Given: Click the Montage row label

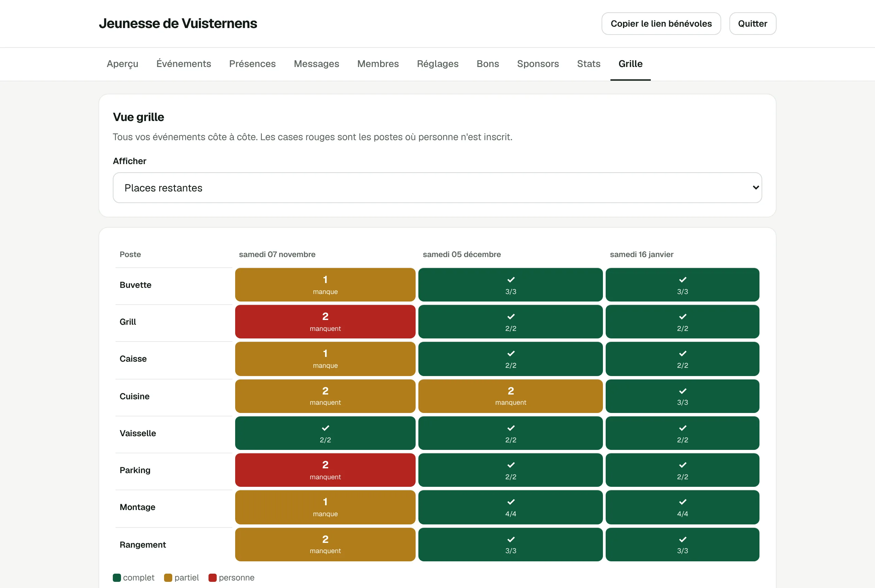Looking at the screenshot, I should click(x=137, y=507).
